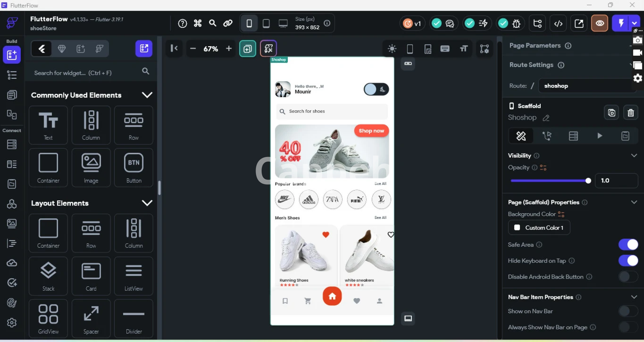Select the Container widget under Layout Elements
644x342 pixels.
tap(48, 233)
